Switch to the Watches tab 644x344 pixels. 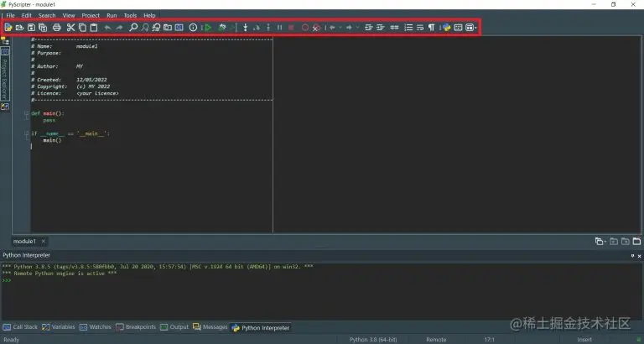[96, 327]
